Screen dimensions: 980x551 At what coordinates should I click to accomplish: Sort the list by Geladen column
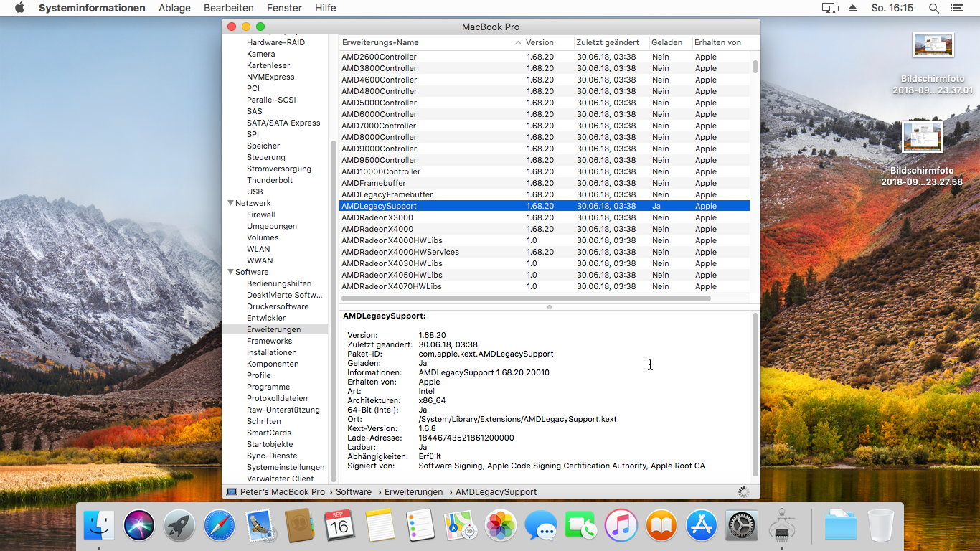pyautogui.click(x=667, y=42)
